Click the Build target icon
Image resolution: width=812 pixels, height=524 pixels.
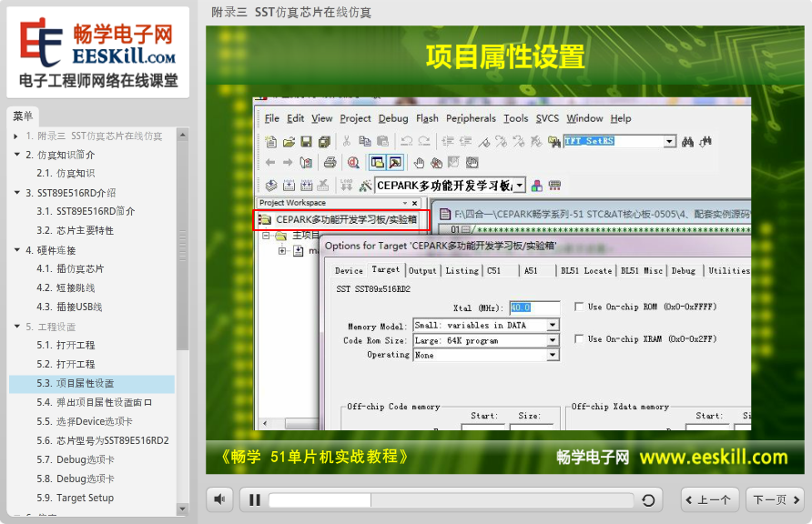[289, 186]
